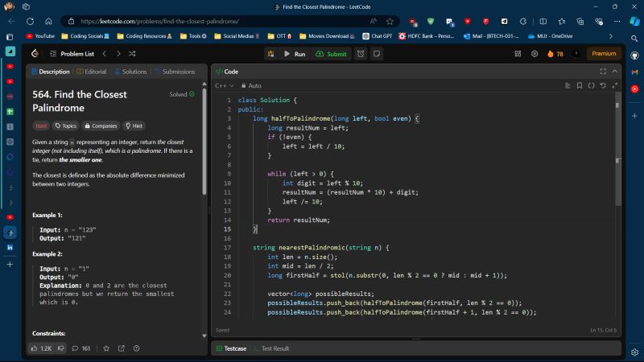Open the layout grid icon
The image size is (644, 362).
click(x=518, y=54)
